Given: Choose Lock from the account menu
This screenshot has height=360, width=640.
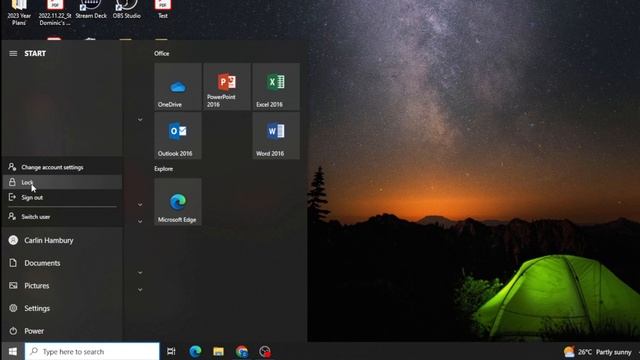Looking at the screenshot, I should [x=62, y=182].
